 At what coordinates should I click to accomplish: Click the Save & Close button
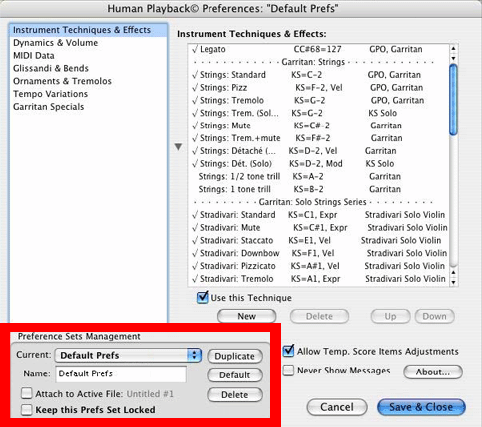[421, 407]
